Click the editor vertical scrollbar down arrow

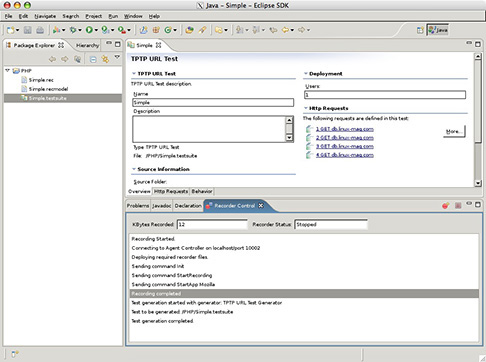coord(478,183)
